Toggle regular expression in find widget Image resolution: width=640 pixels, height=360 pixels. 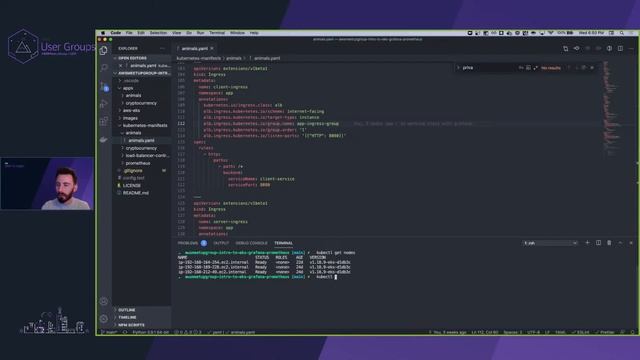tap(535, 68)
